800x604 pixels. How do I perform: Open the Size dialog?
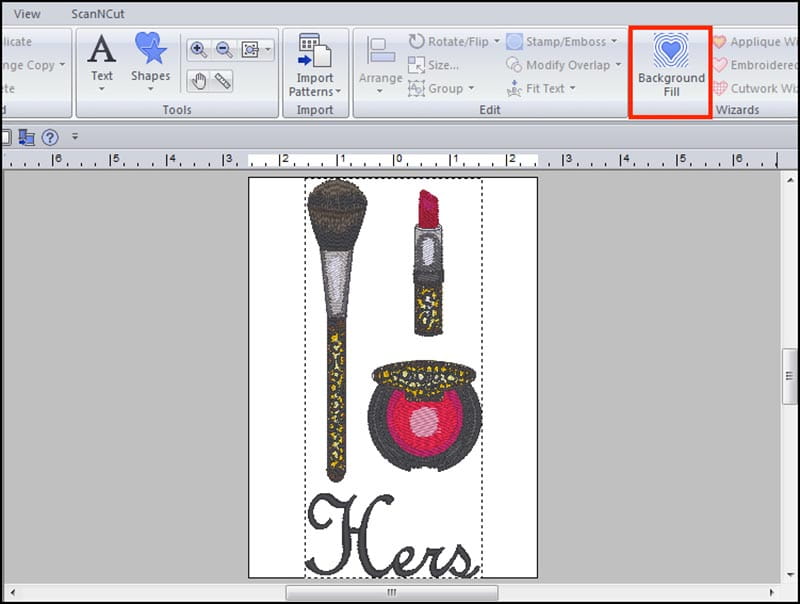(x=434, y=65)
